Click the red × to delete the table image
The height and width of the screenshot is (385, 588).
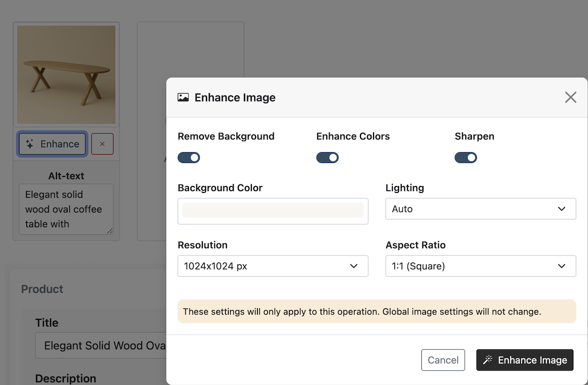102,144
